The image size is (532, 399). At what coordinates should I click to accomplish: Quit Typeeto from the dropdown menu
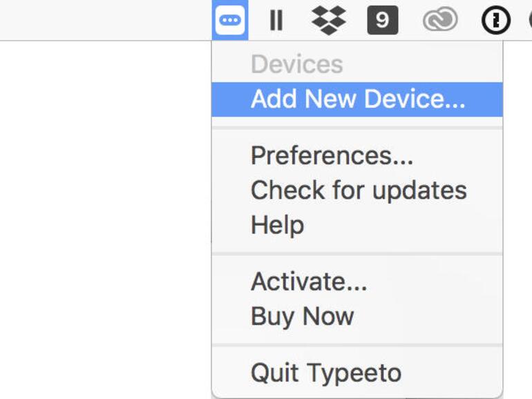point(325,373)
